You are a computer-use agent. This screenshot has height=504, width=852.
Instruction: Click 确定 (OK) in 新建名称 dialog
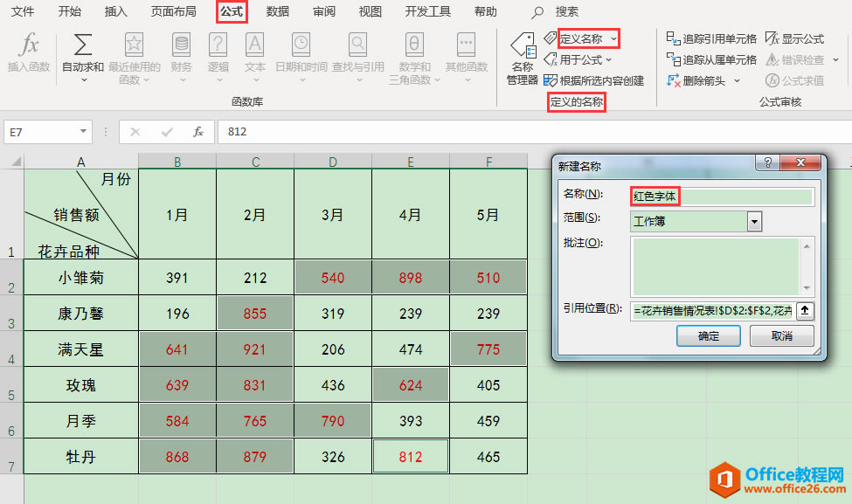click(708, 335)
